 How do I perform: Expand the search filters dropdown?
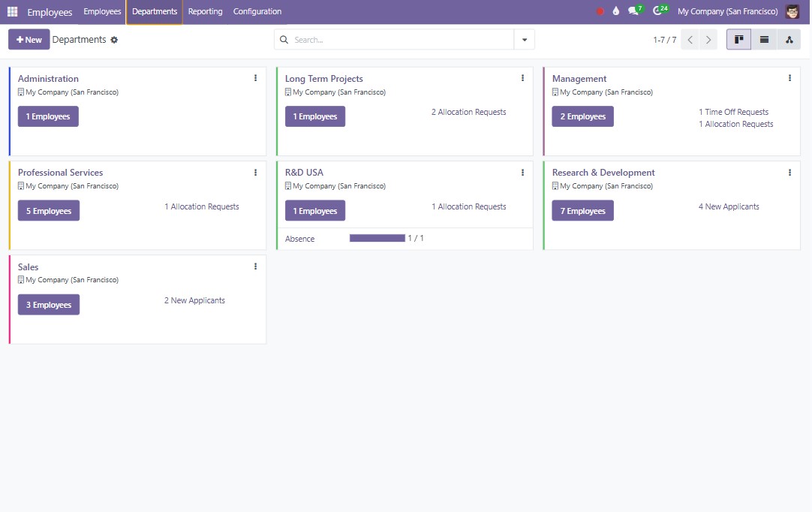click(x=524, y=39)
